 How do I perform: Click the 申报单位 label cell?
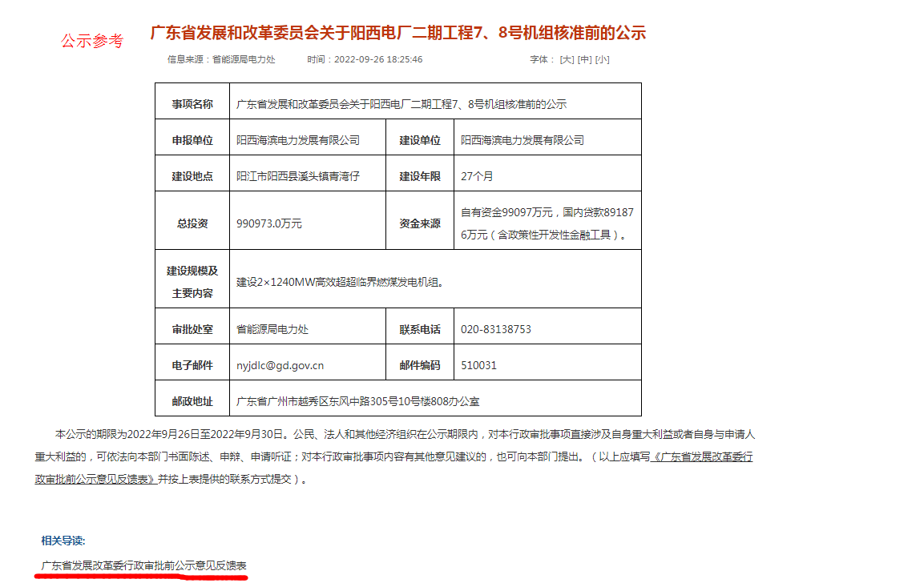tap(192, 137)
